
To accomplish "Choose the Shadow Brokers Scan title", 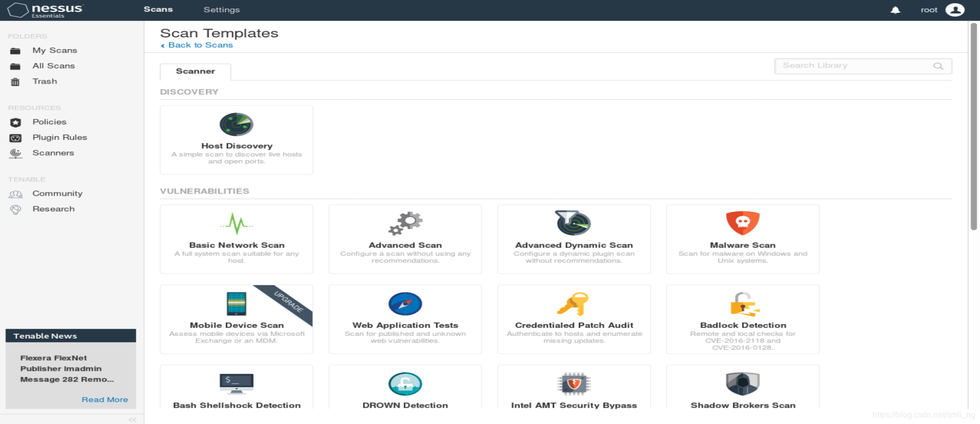I will [x=743, y=405].
